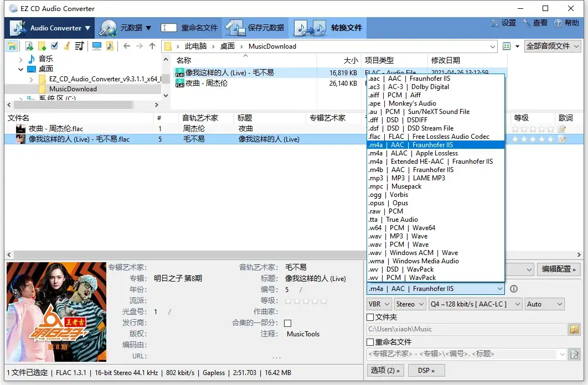Open the 转换文件 converter tool

[337, 28]
